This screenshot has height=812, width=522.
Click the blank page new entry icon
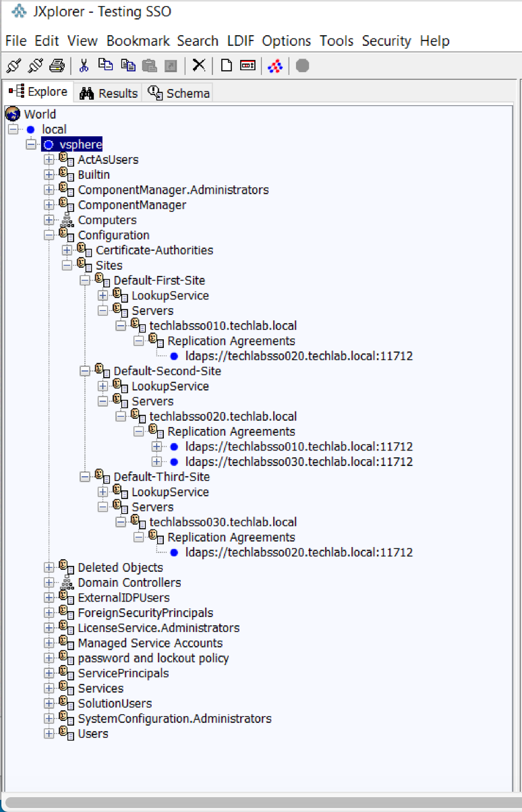pos(227,65)
